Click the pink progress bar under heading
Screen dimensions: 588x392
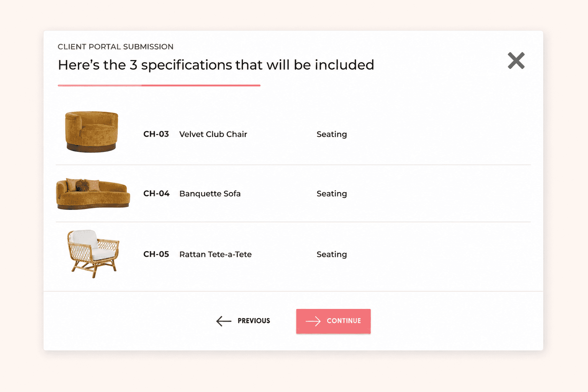click(159, 85)
